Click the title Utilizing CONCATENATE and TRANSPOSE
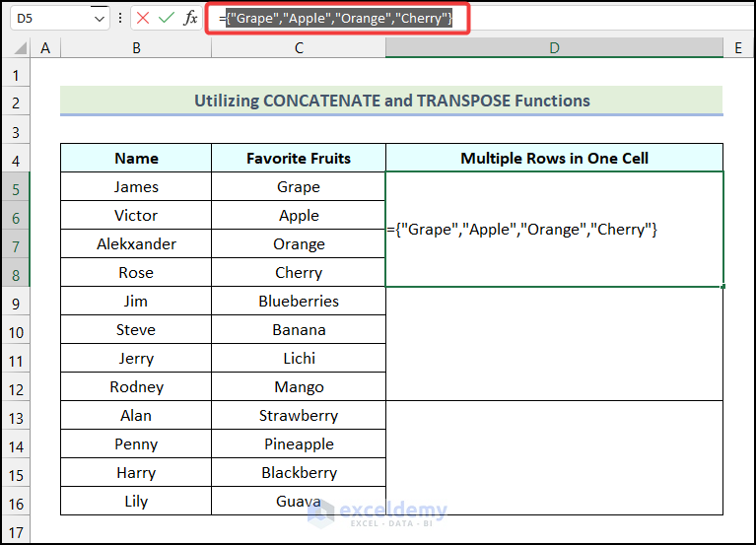756x545 pixels. (391, 101)
